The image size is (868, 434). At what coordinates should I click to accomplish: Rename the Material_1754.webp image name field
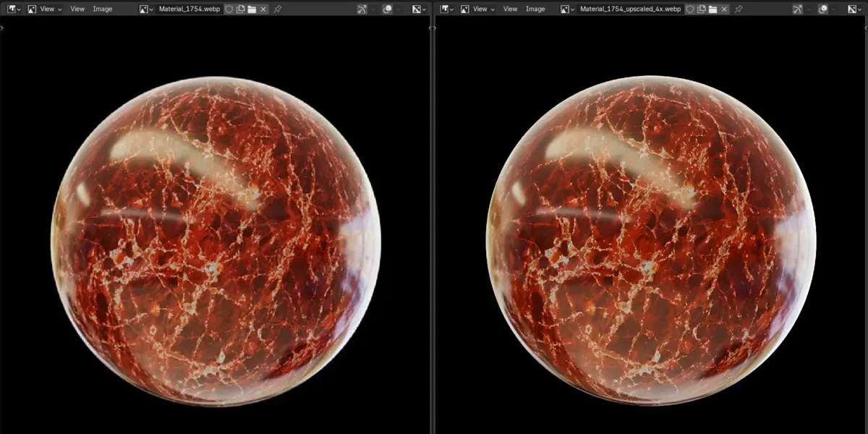pos(189,9)
